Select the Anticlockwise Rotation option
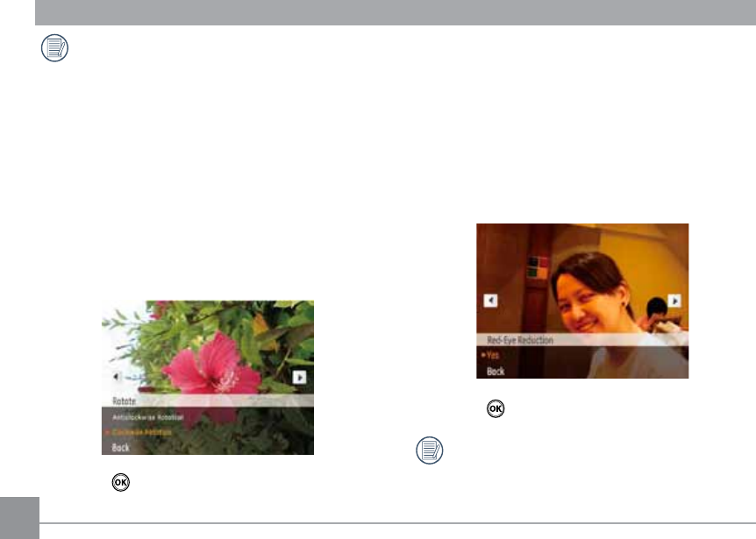 click(x=147, y=417)
